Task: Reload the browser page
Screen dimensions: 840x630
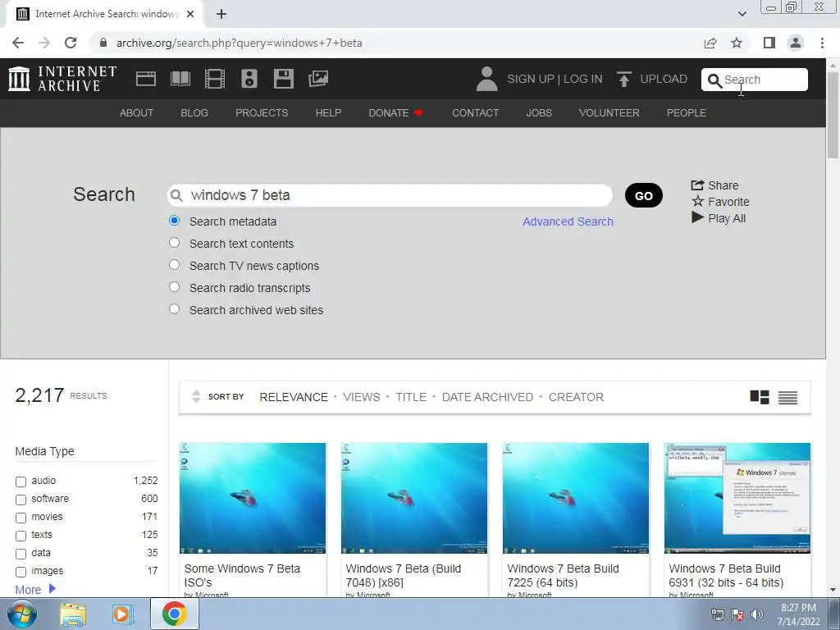Action: (x=71, y=43)
